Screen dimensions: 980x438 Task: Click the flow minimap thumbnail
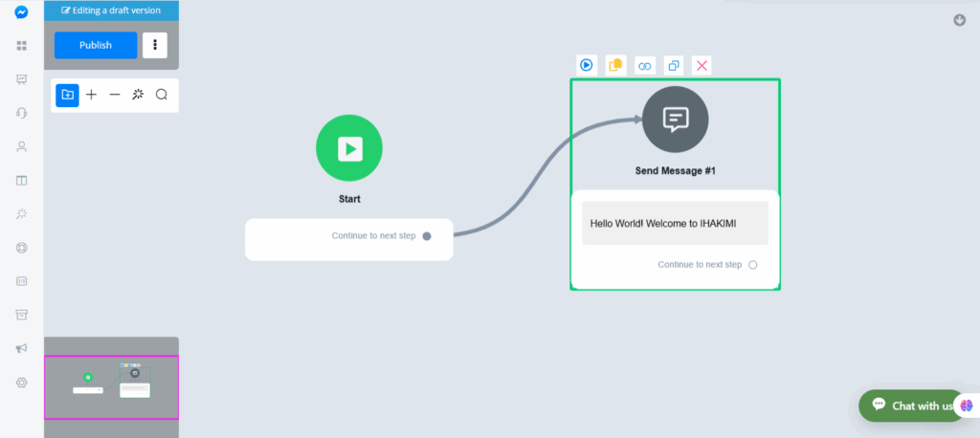coord(111,386)
